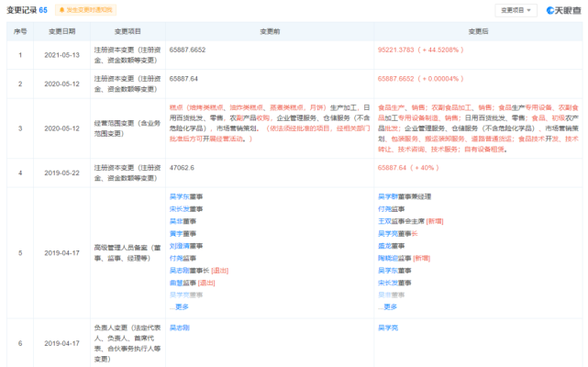Click 注册资本变更 item in row 4
588x367 pixels.
(x=128, y=173)
